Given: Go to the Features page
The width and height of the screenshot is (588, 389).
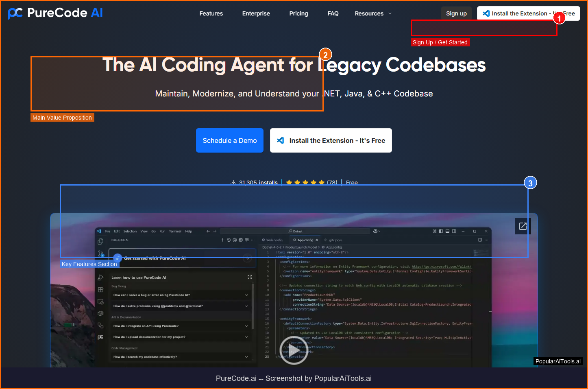Looking at the screenshot, I should pyautogui.click(x=211, y=13).
